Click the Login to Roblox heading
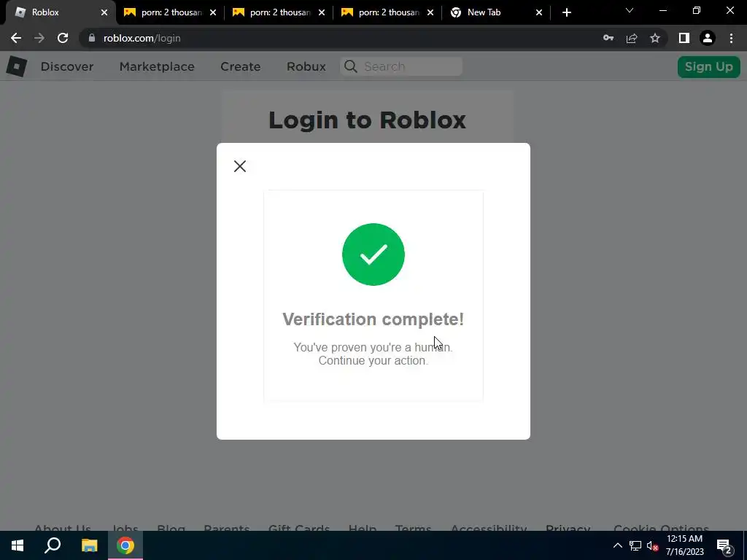This screenshot has width=747, height=560. 367,120
